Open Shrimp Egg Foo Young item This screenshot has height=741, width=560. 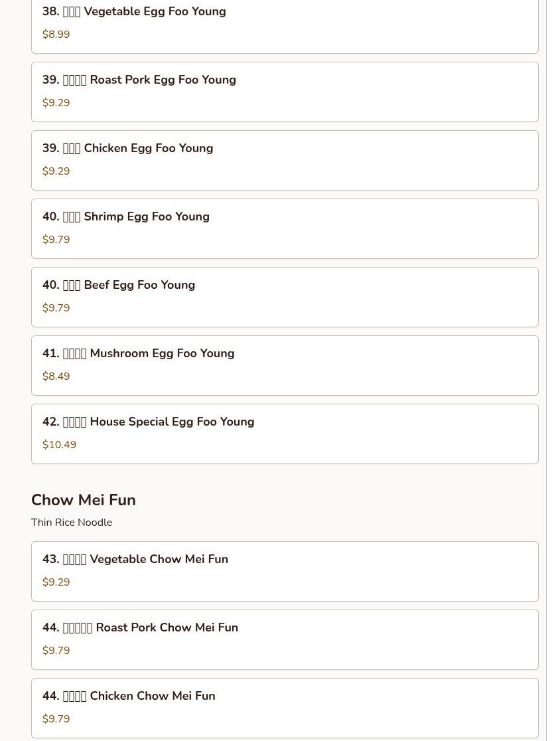pyautogui.click(x=146, y=217)
